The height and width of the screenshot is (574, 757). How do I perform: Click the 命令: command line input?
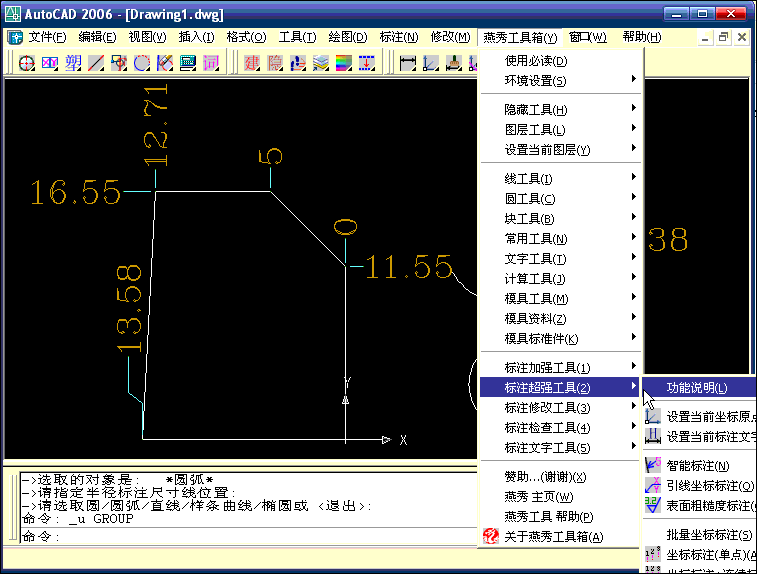(249, 536)
